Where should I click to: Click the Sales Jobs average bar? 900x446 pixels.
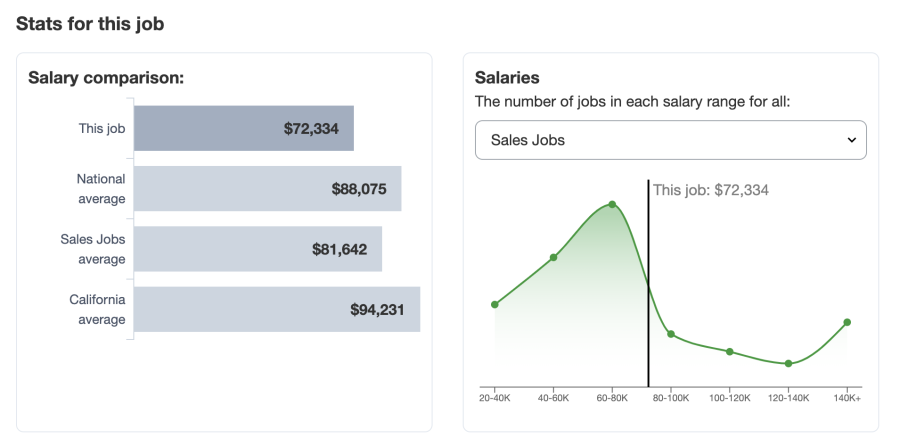click(257, 249)
